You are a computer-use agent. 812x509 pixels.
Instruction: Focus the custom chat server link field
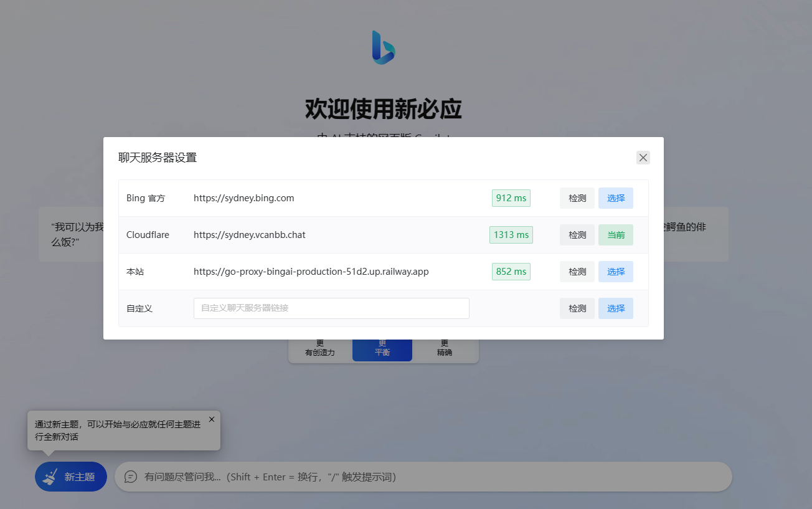(x=331, y=308)
